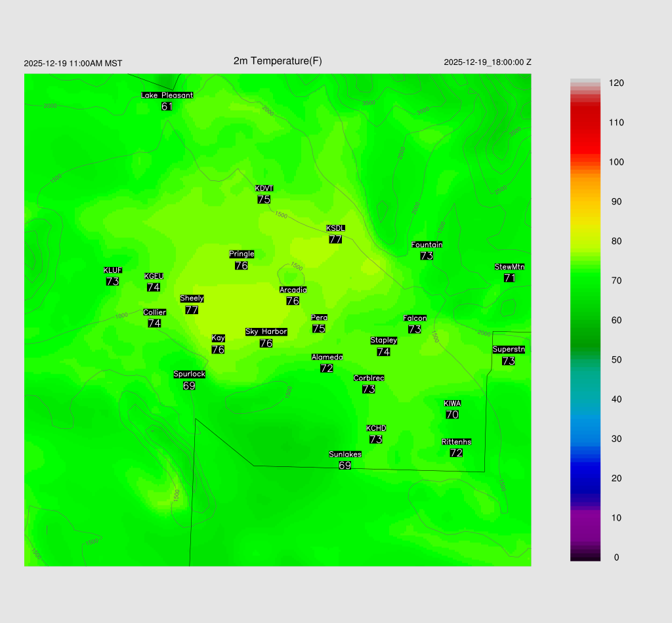Click the Lake Pleasant station label
Image resolution: width=672 pixels, height=623 pixels.
[167, 95]
